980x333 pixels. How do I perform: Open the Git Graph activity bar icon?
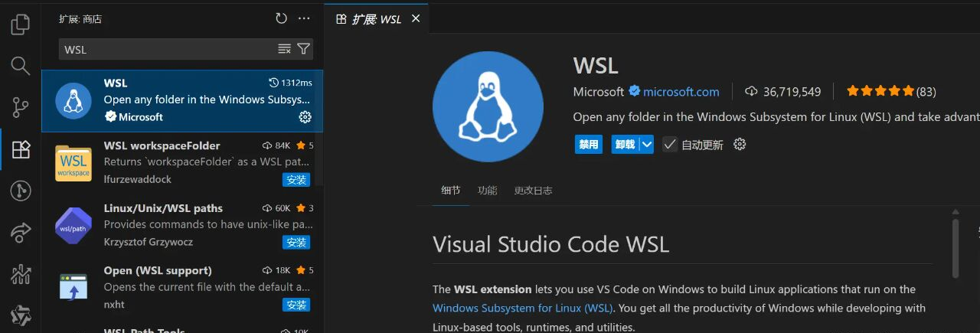coord(21,191)
